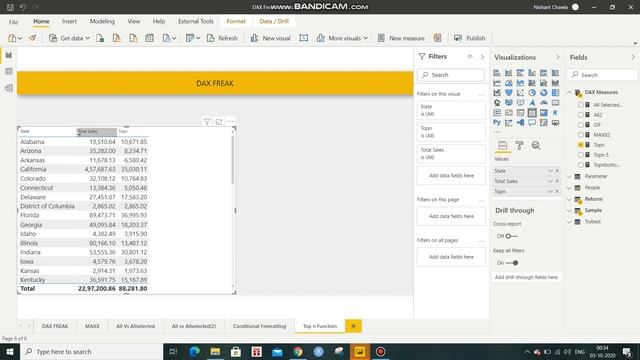Expand the People table in Fields
The image size is (640, 360).
[570, 188]
